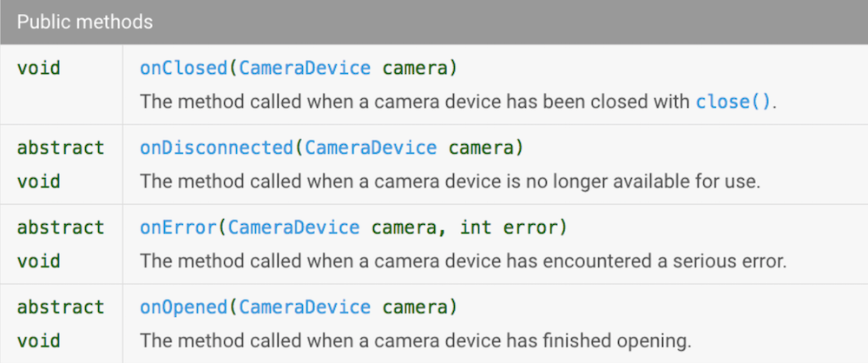This screenshot has width=868, height=363.
Task: Click the void return type of onClosed
Action: pyautogui.click(x=39, y=68)
